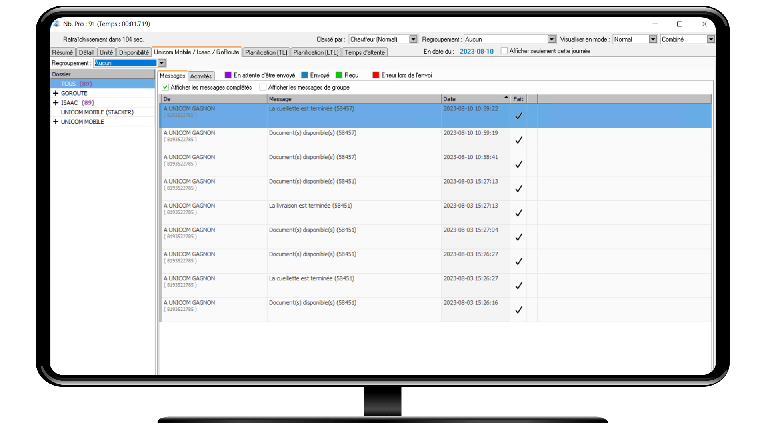
Task: Select the 'La cueillette est terminée (58451)' message
Action: (312, 278)
